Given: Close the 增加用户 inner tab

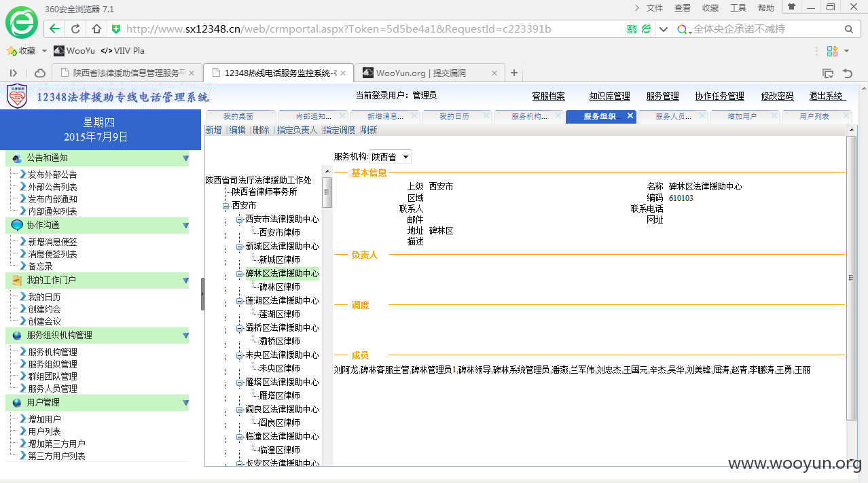Looking at the screenshot, I should [774, 116].
